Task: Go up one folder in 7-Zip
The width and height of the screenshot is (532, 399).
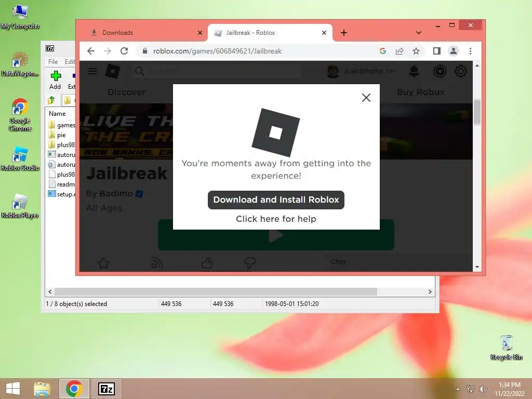Action: 51,100
